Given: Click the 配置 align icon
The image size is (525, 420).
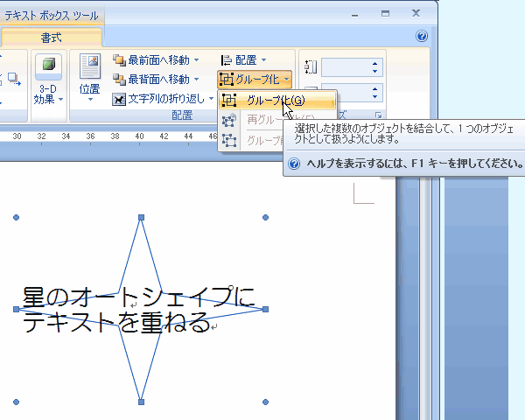Looking at the screenshot, I should (226, 60).
